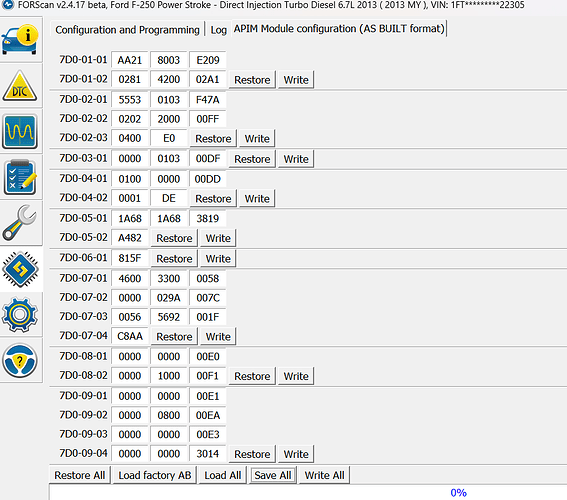Screen dimensions: 567x500
Task: Open the tests checklist clipboard section
Action: pos(20,177)
